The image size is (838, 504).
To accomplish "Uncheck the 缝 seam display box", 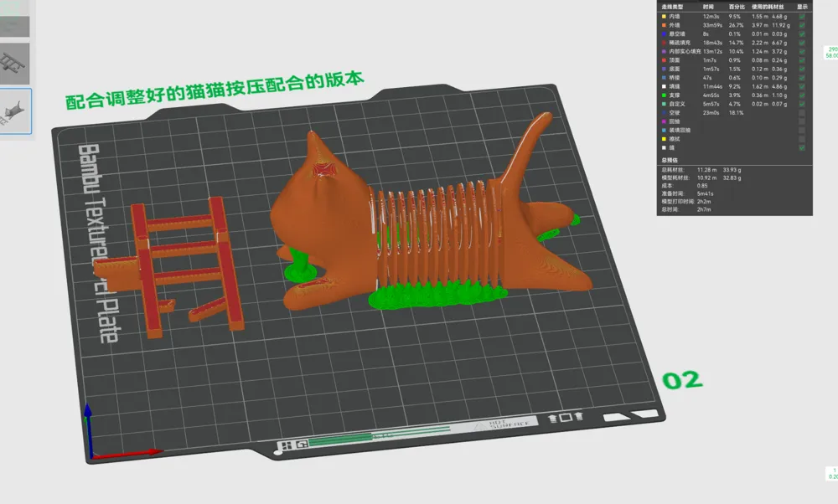I will click(x=802, y=147).
